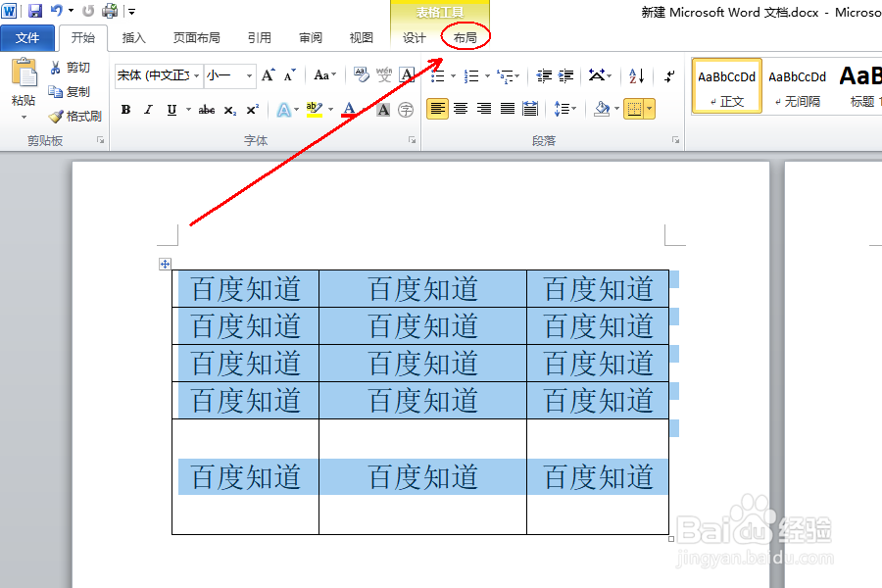
Task: Click the numbering list icon
Action: (471, 75)
